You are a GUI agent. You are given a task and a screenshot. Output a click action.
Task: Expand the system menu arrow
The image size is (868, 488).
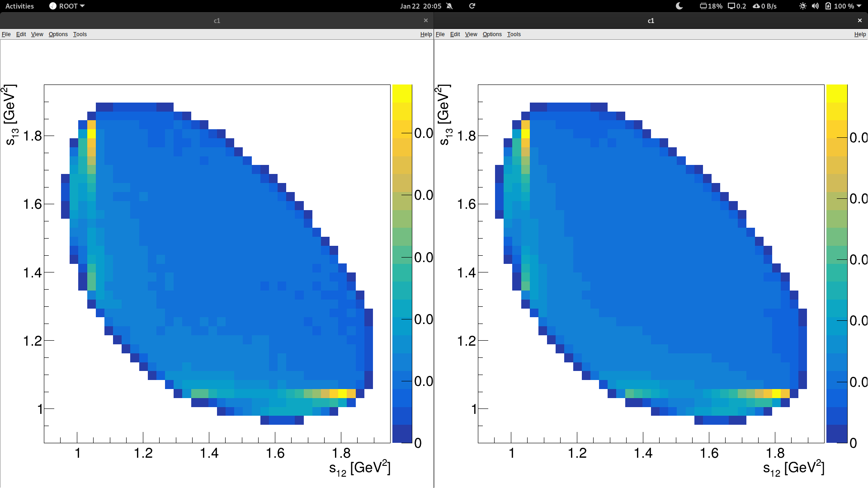[859, 6]
